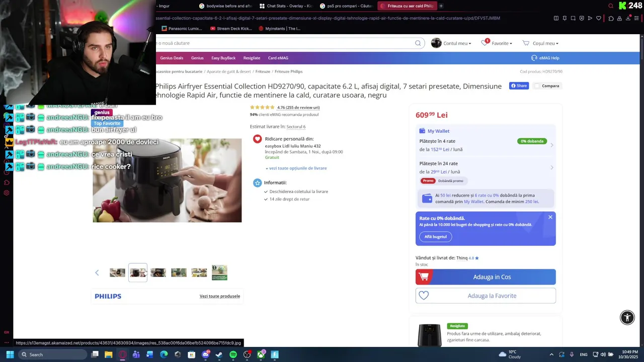
Task: Open Genius Deals menu item
Action: pos(172,58)
